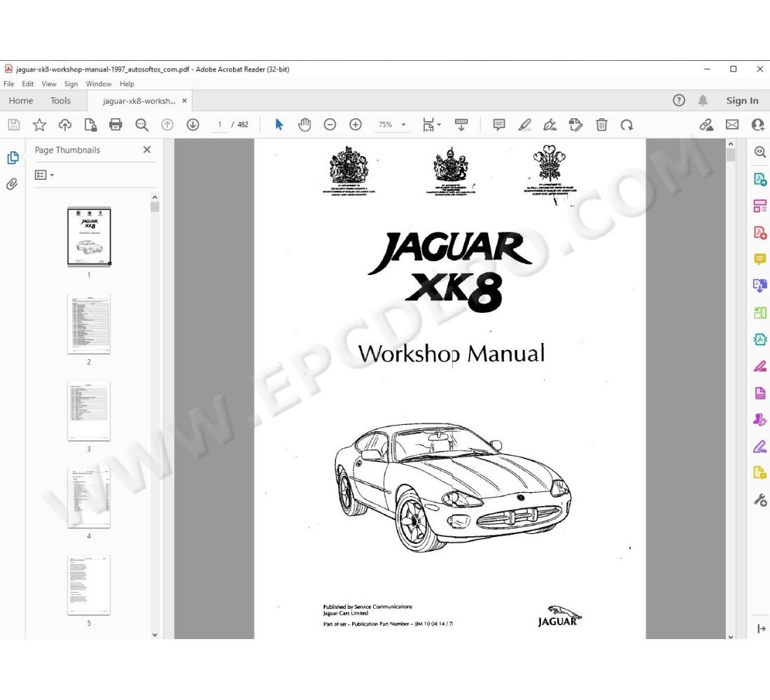This screenshot has height=700, width=770.
Task: Click the Sign In button
Action: click(742, 101)
